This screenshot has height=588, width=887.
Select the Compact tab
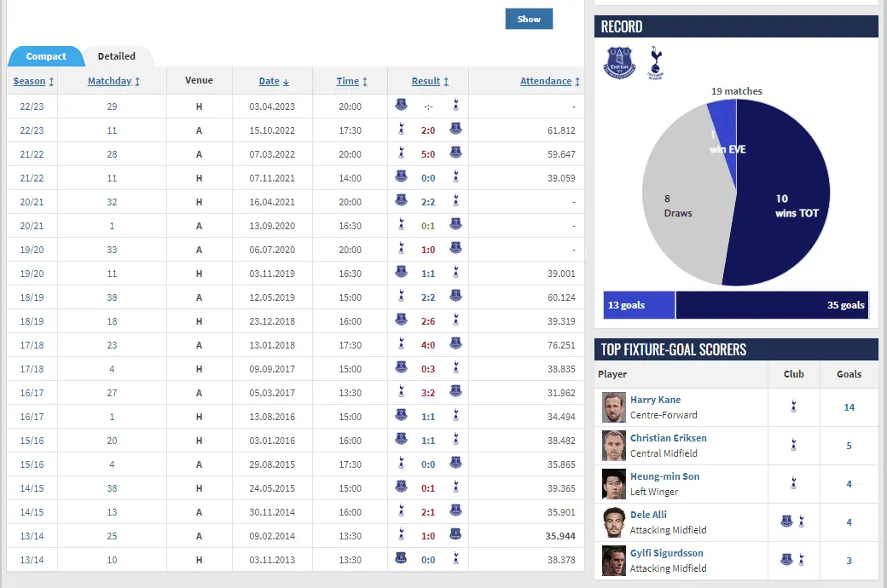pyautogui.click(x=46, y=57)
